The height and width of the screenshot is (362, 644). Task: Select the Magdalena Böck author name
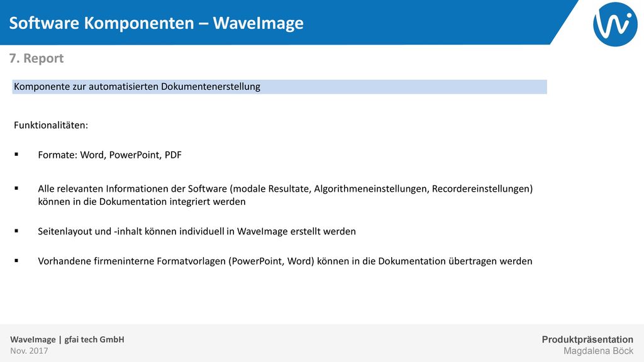pos(598,351)
